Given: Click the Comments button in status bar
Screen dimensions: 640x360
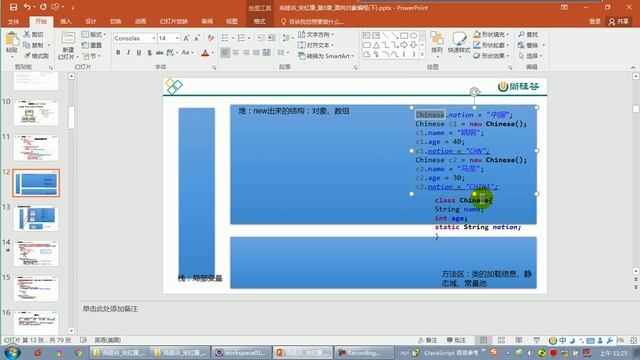Looking at the screenshot, I should coord(456,340).
